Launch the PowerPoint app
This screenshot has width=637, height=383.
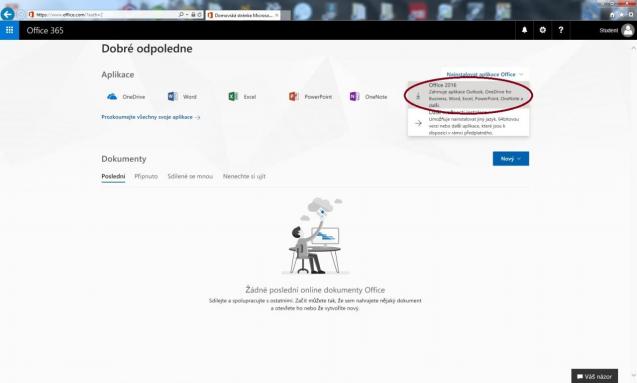[310, 97]
